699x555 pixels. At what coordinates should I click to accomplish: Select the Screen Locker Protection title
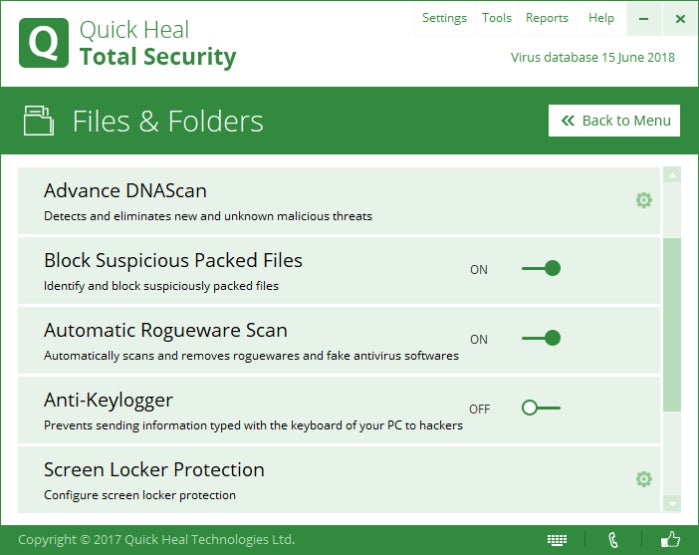click(154, 469)
